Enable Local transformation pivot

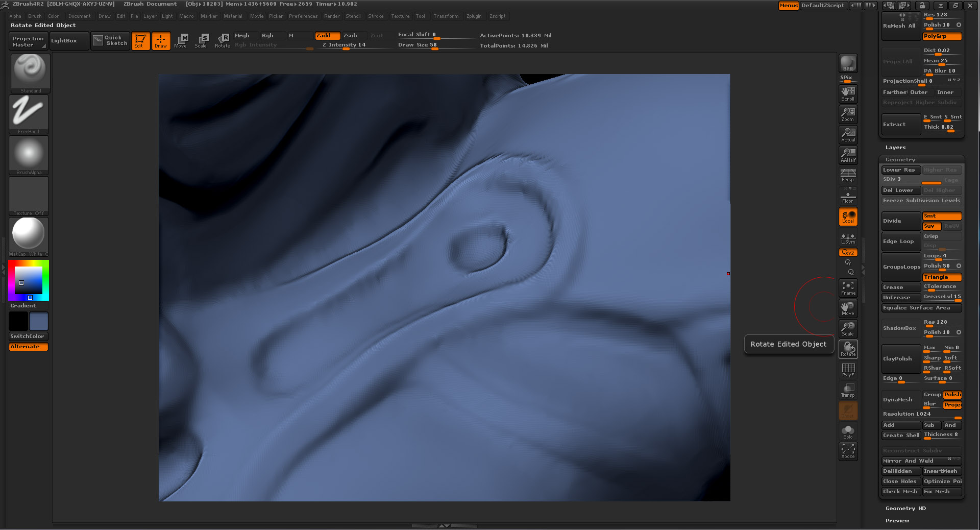848,216
